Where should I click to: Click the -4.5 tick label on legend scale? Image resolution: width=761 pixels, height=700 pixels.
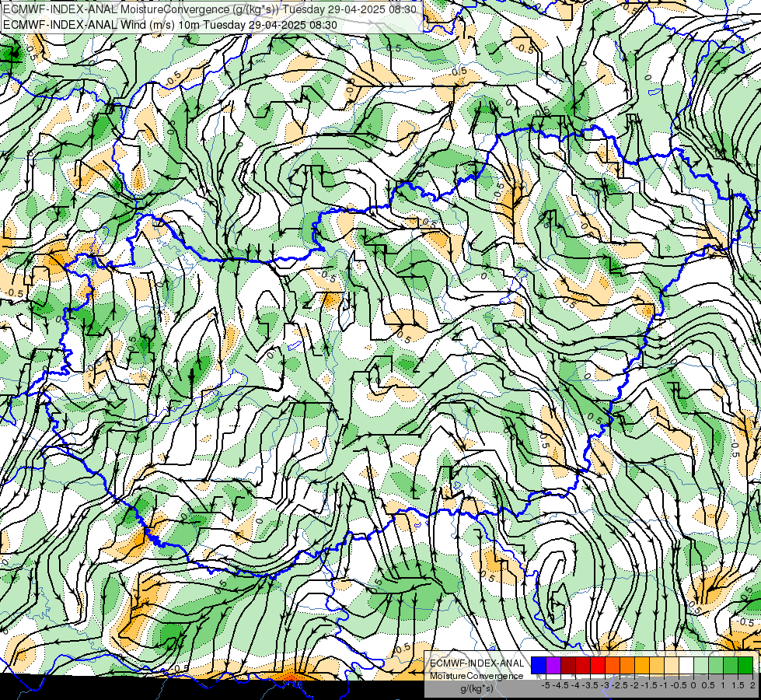click(560, 685)
